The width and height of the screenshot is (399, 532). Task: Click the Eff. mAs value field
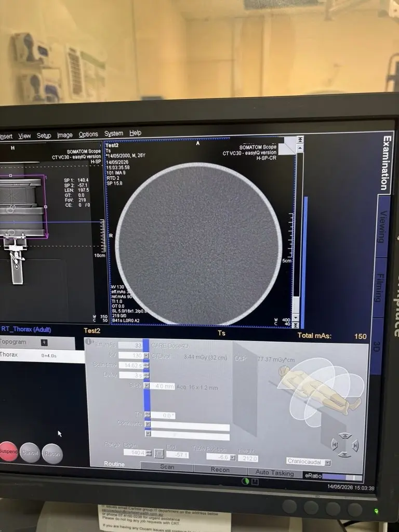[x=130, y=345]
